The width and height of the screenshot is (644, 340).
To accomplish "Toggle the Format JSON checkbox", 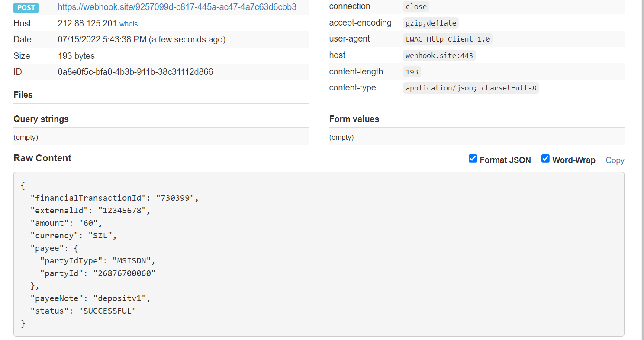I will pos(473,159).
